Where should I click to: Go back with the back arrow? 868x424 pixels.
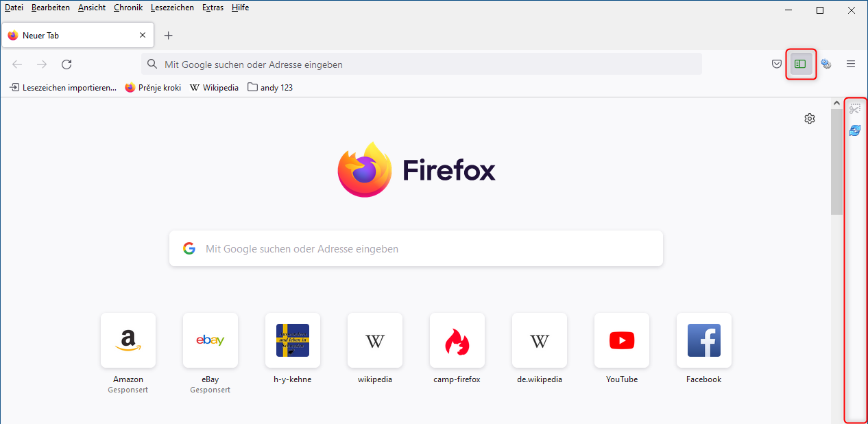tap(17, 64)
